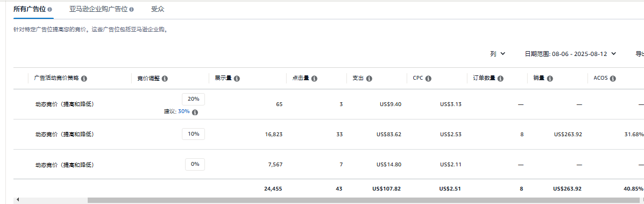Select the US$3.13 CPC cell

point(450,104)
